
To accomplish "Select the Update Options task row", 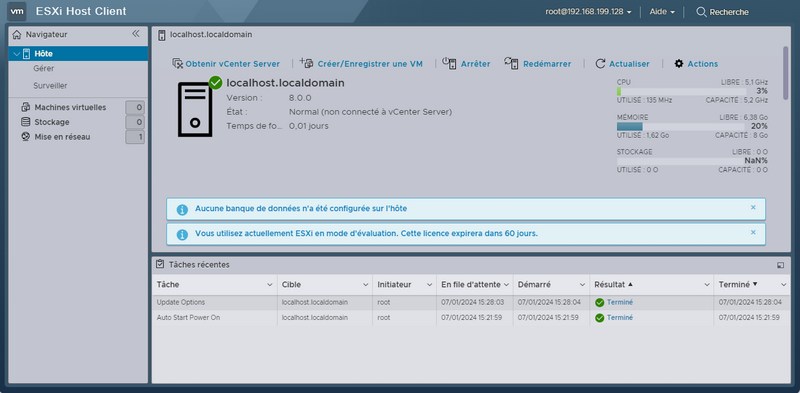I will click(471, 303).
